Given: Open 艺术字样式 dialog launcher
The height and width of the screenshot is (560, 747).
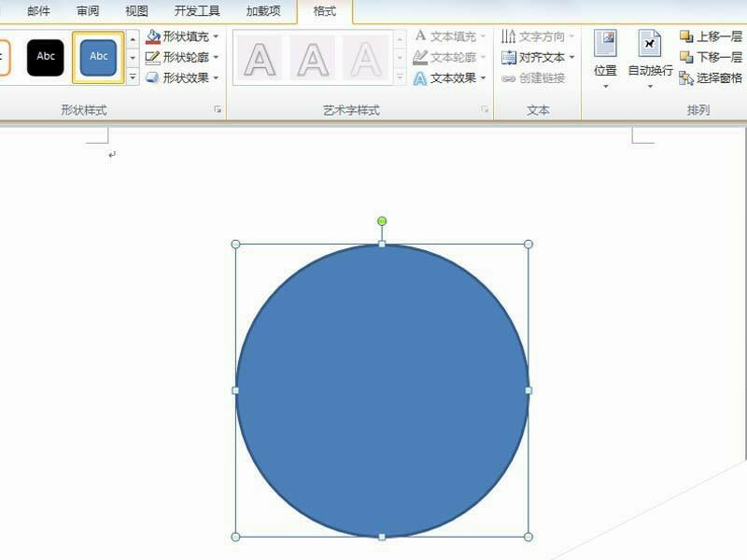Looking at the screenshot, I should pos(485,109).
